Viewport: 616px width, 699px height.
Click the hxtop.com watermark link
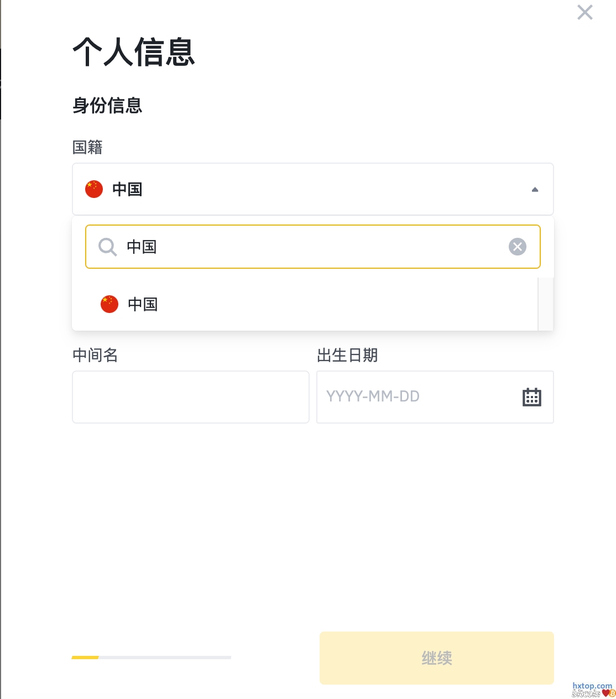[x=592, y=686]
